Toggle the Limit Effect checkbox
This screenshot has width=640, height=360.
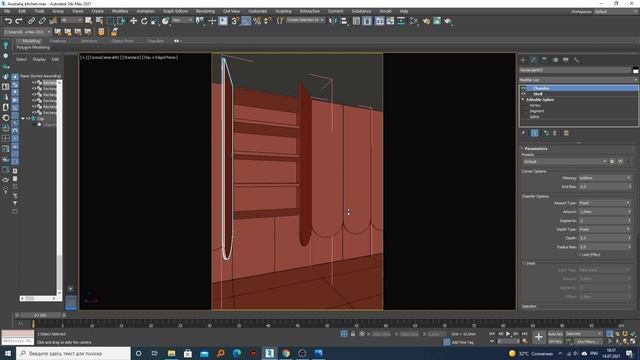pyautogui.click(x=579, y=255)
